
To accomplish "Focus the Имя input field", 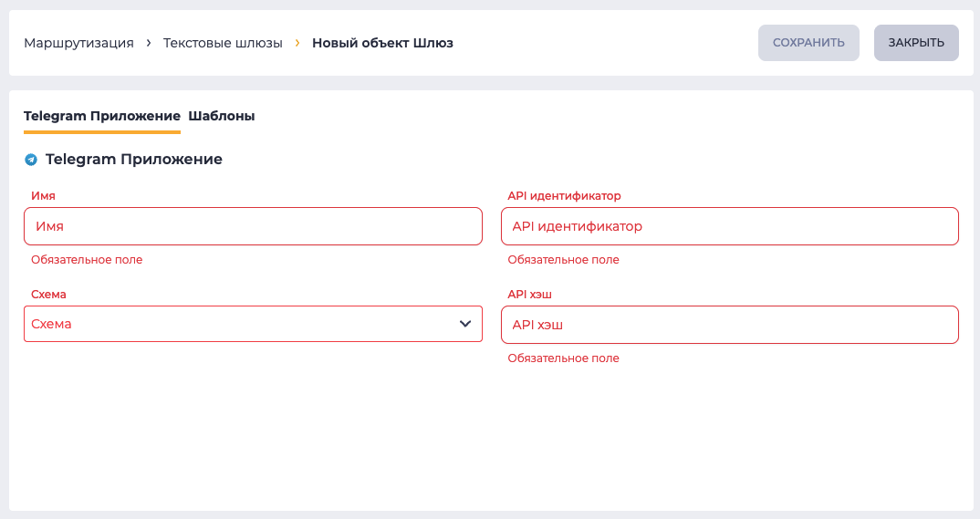I will (x=253, y=226).
